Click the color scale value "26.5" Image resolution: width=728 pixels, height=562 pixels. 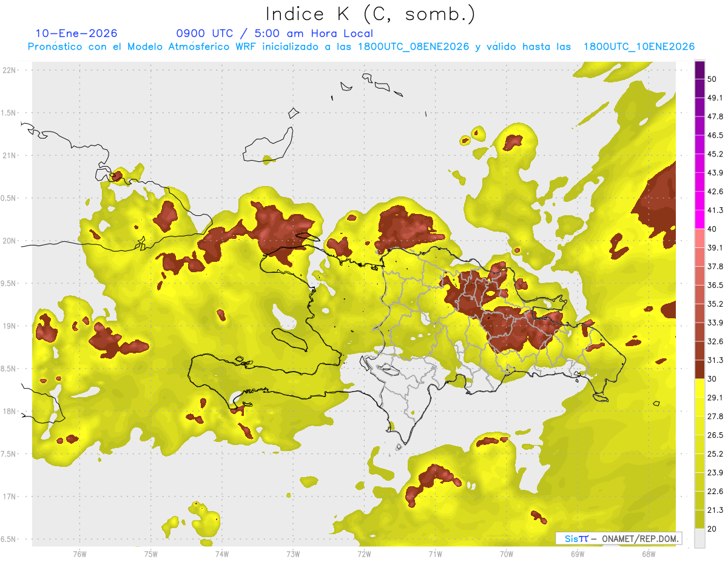pyautogui.click(x=715, y=435)
